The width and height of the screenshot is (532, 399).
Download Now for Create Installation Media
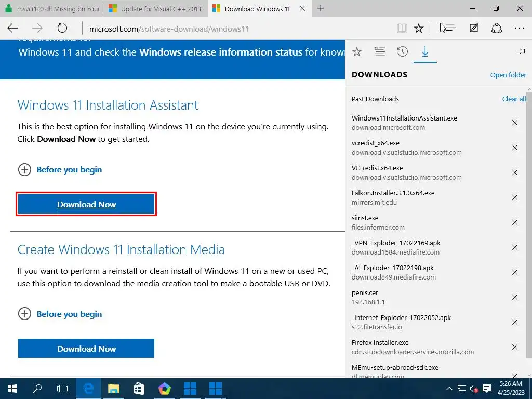pos(86,349)
